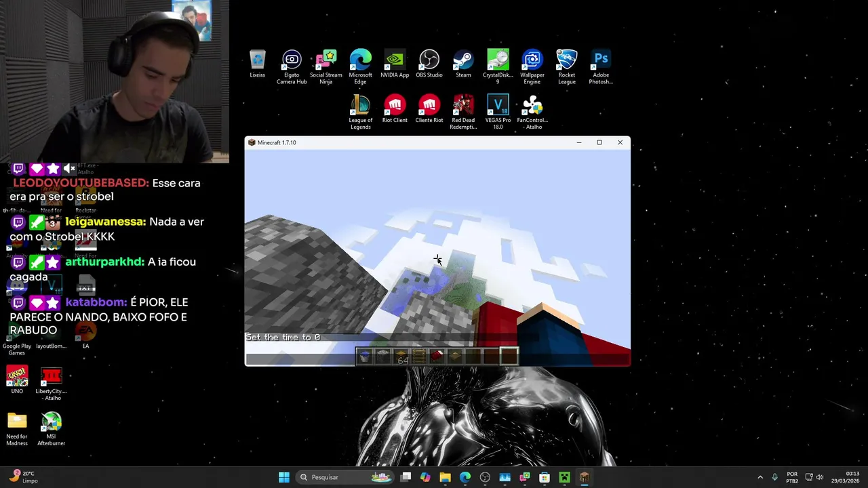The width and height of the screenshot is (868, 488).
Task: Click the arthurparkhd chat username
Action: (x=105, y=262)
